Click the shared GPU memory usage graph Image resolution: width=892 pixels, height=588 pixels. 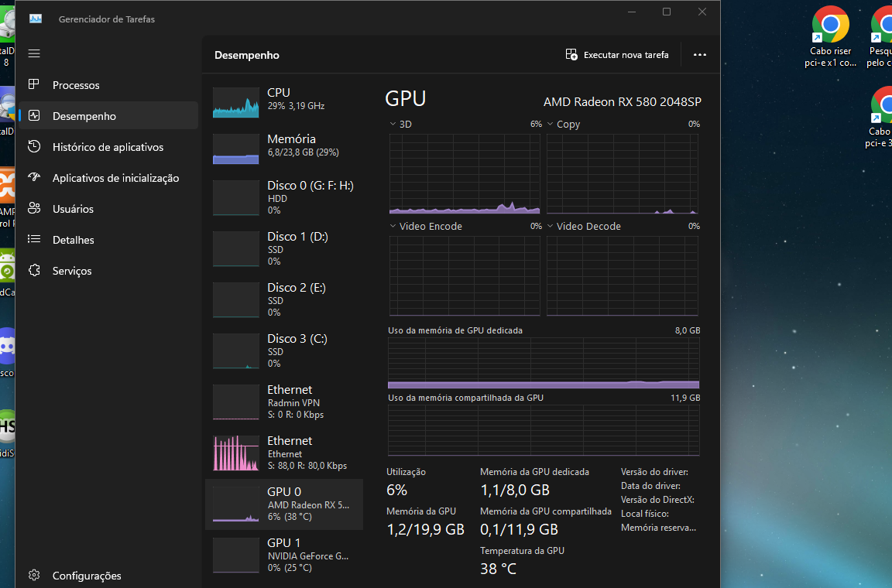(x=544, y=430)
